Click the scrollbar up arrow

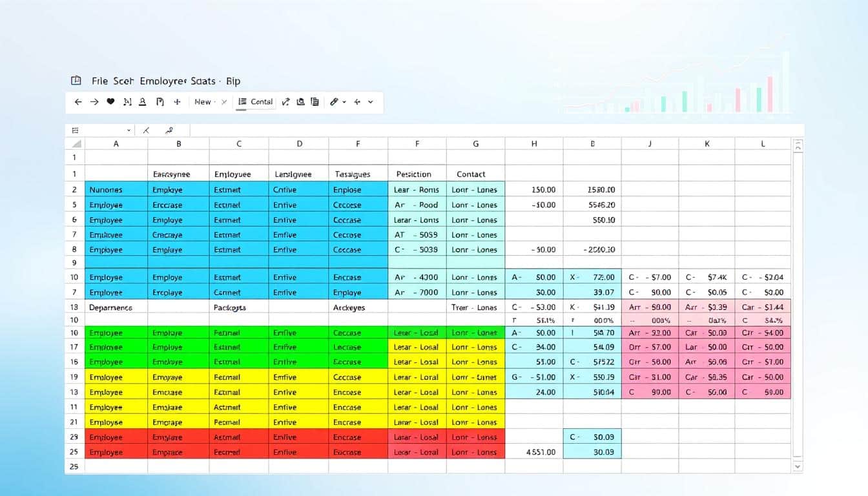pyautogui.click(x=798, y=146)
